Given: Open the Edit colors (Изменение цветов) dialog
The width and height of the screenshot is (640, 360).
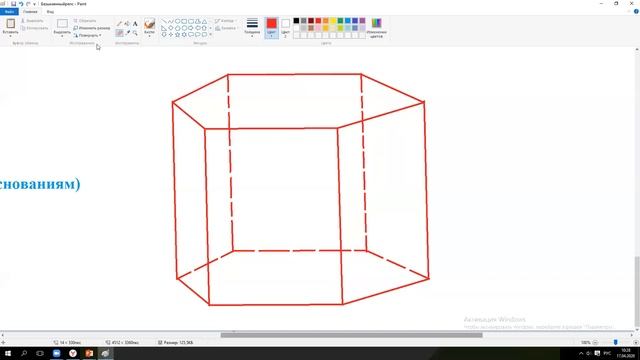Looking at the screenshot, I should point(376,28).
